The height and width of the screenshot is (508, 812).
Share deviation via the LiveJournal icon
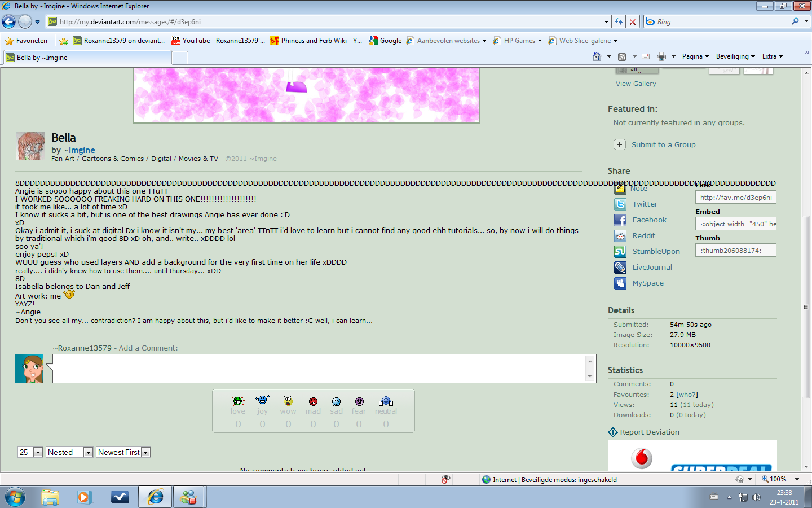click(x=620, y=268)
